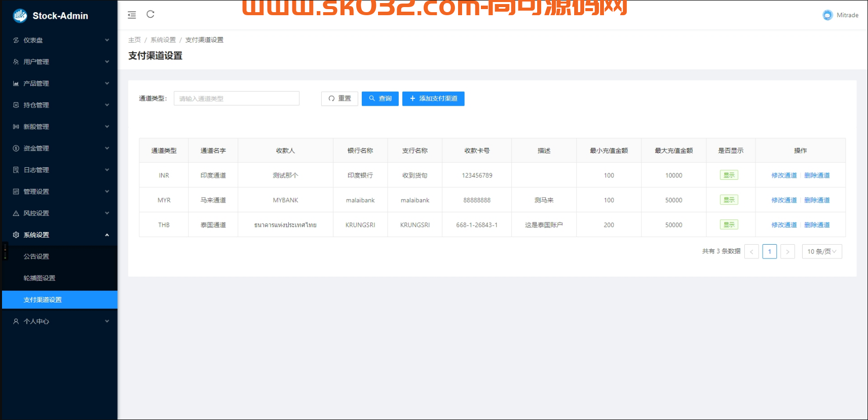868x420 pixels.
Task: Toggle the sidebar collapse icon
Action: (132, 15)
